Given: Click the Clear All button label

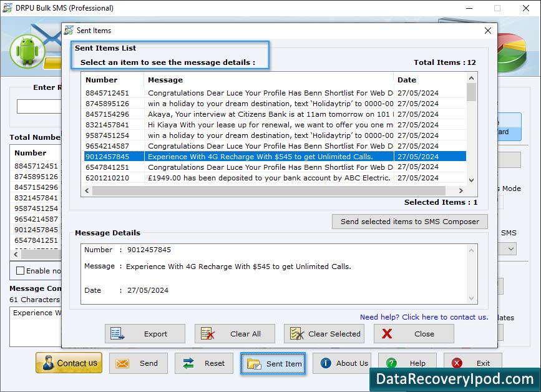Looking at the screenshot, I should 245,334.
